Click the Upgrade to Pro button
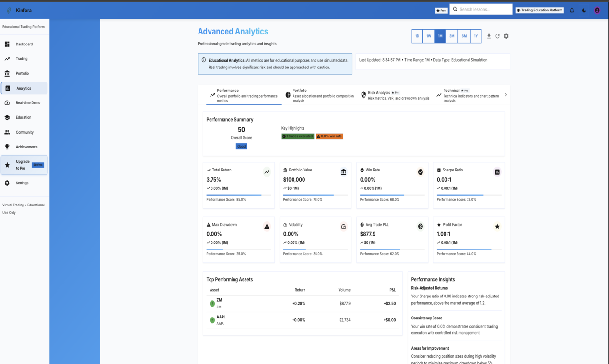The height and width of the screenshot is (364, 609). (x=24, y=165)
